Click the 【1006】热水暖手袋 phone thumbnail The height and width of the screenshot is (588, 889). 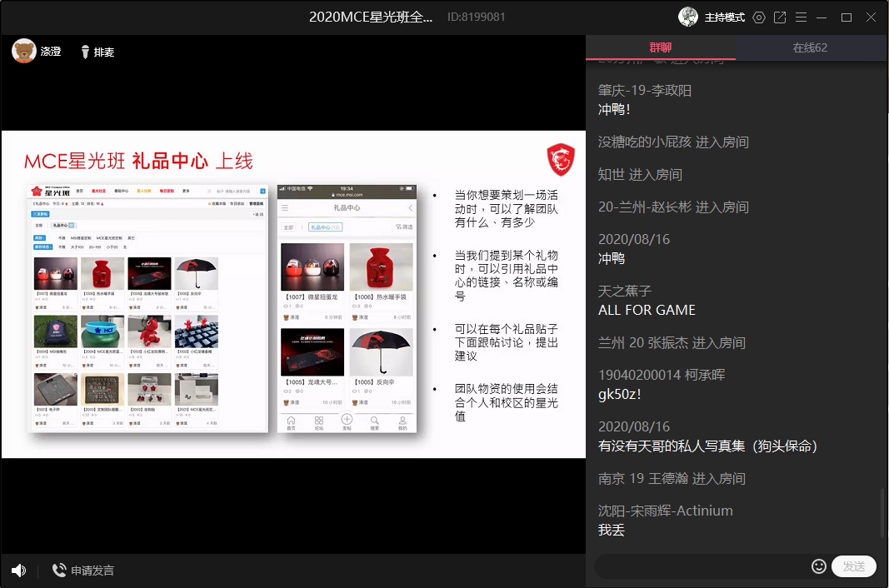click(x=381, y=267)
